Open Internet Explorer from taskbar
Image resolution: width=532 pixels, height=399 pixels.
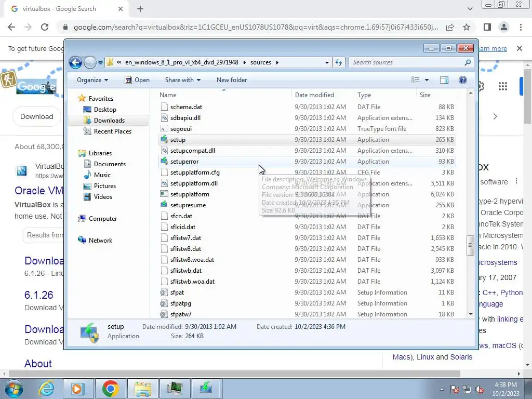46,389
